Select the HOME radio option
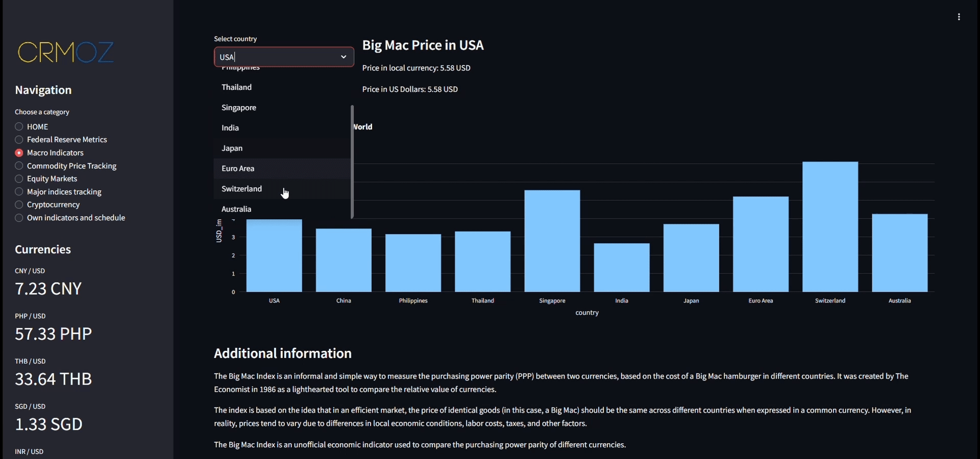Screen dimensions: 980x459 [x=19, y=126]
